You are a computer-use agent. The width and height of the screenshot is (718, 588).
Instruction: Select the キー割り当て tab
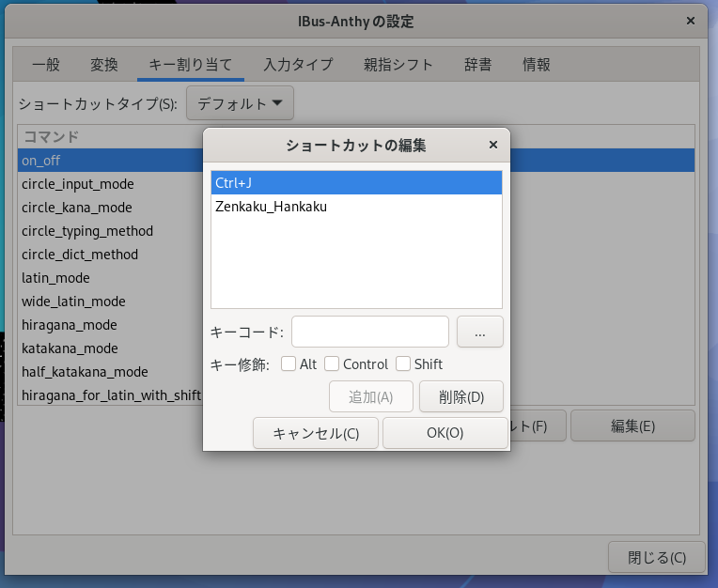[x=191, y=65]
